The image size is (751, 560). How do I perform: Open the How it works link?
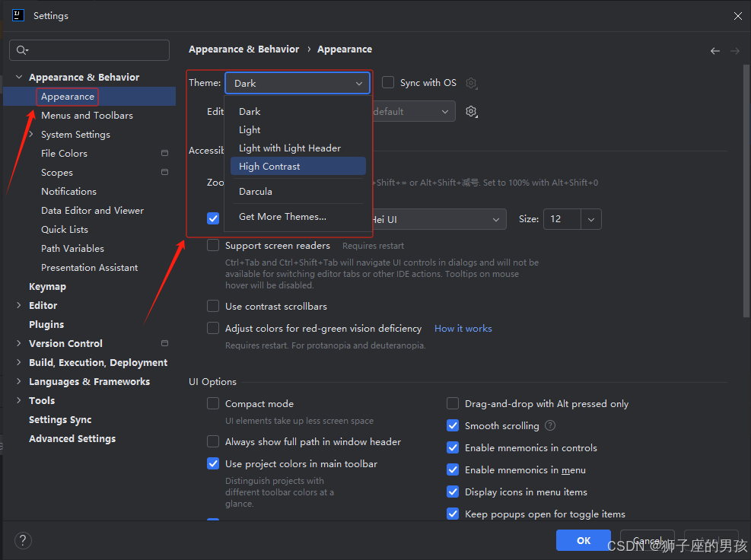463,328
